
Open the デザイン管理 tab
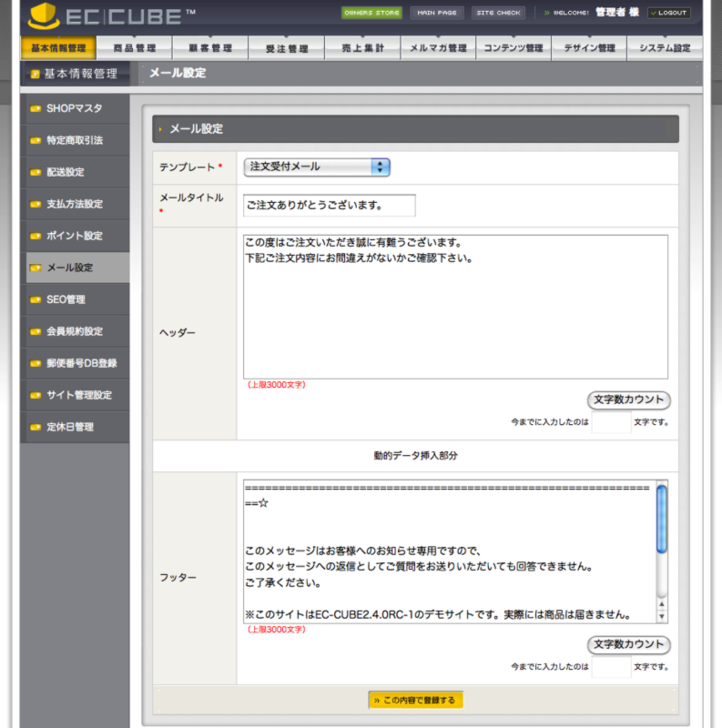589,48
